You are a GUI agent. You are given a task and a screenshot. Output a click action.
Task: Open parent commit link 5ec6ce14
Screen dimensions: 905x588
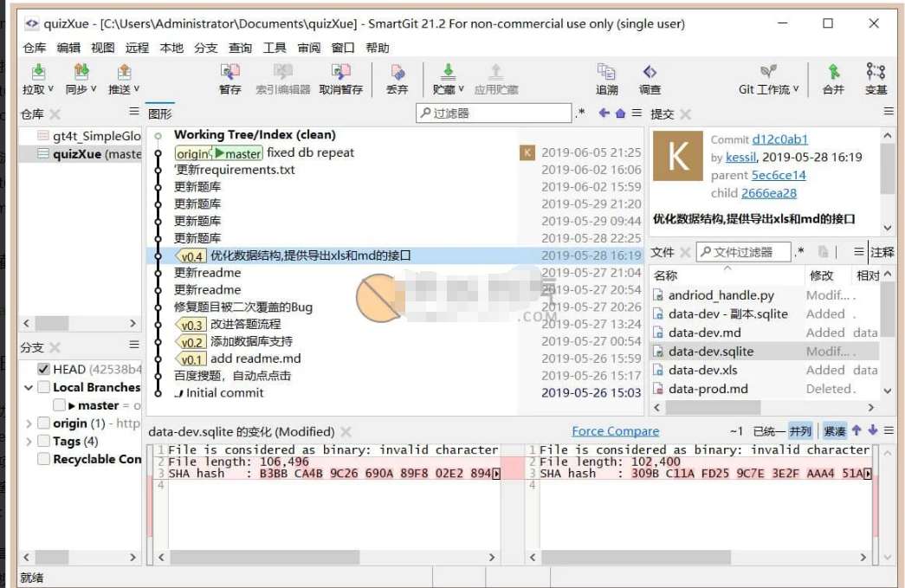click(779, 175)
